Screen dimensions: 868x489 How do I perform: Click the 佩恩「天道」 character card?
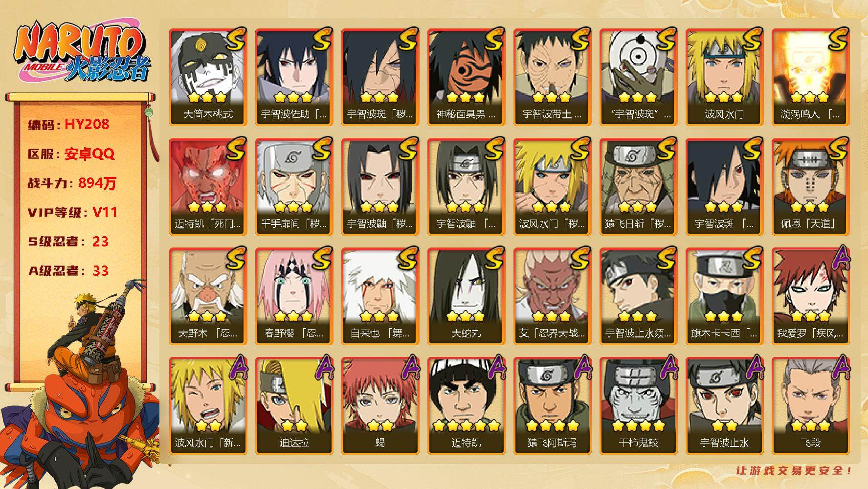(x=810, y=186)
